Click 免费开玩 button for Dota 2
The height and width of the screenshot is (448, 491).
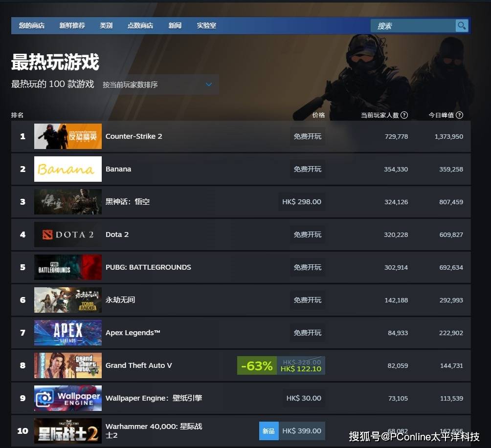point(308,235)
